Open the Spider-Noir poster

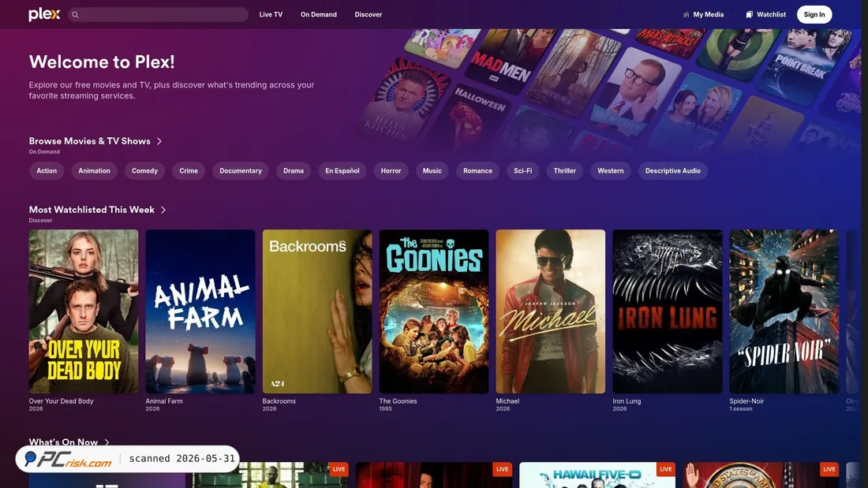click(784, 311)
